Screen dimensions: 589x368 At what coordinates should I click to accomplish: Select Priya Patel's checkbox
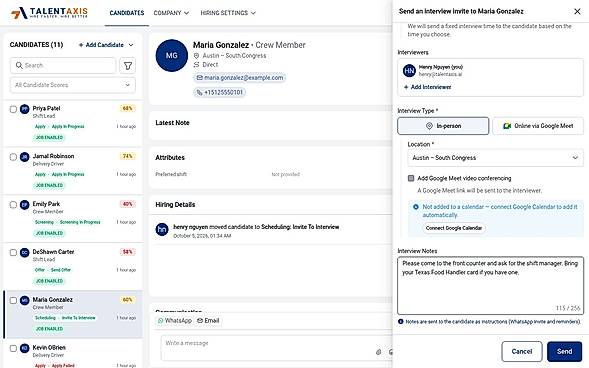pyautogui.click(x=13, y=109)
